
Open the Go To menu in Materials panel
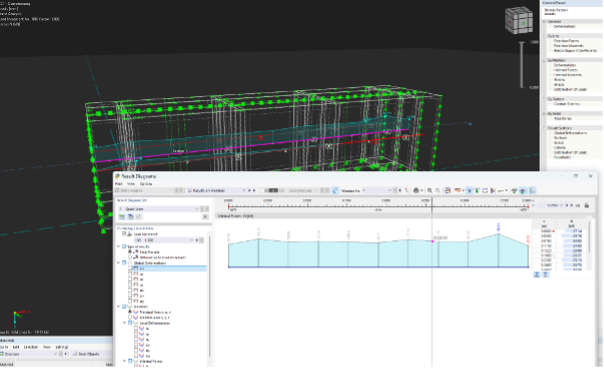[3, 347]
